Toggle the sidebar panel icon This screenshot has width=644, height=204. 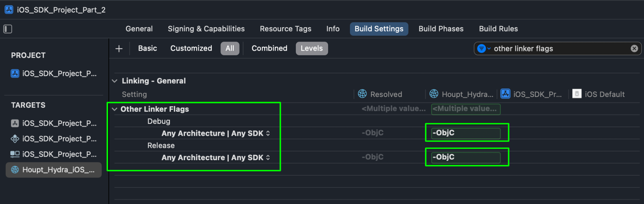[8, 29]
